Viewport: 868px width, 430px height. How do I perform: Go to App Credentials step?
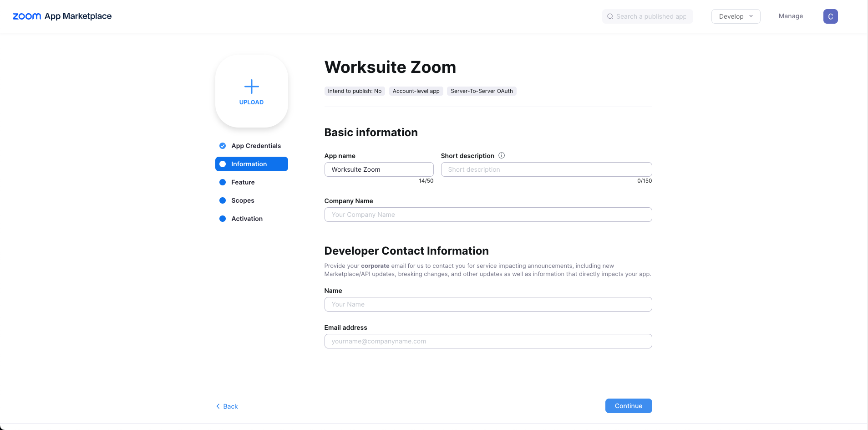[251, 146]
